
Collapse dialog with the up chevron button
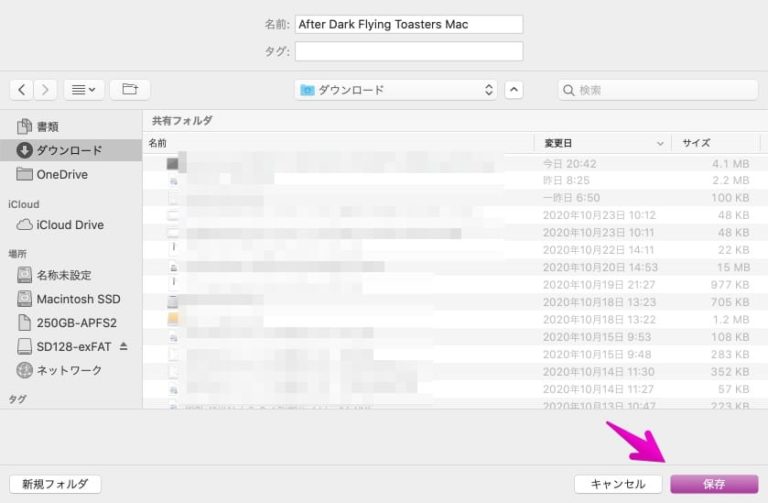[514, 90]
